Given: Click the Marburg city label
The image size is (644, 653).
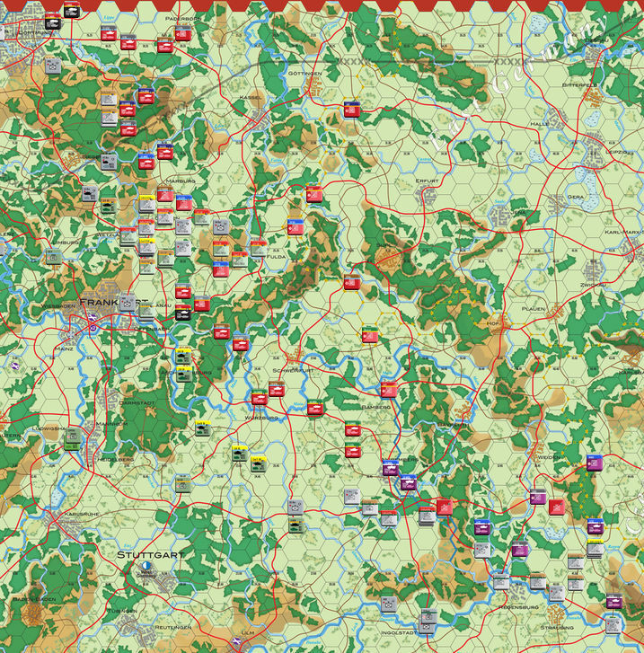Looking at the screenshot, I should (181, 181).
